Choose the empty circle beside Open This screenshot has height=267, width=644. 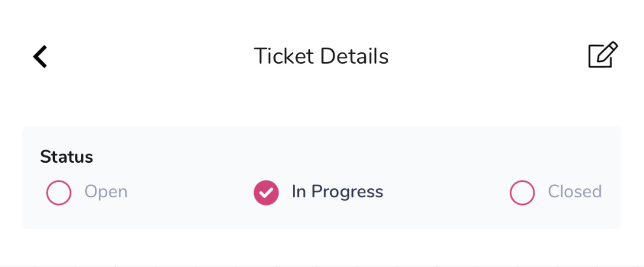click(59, 193)
